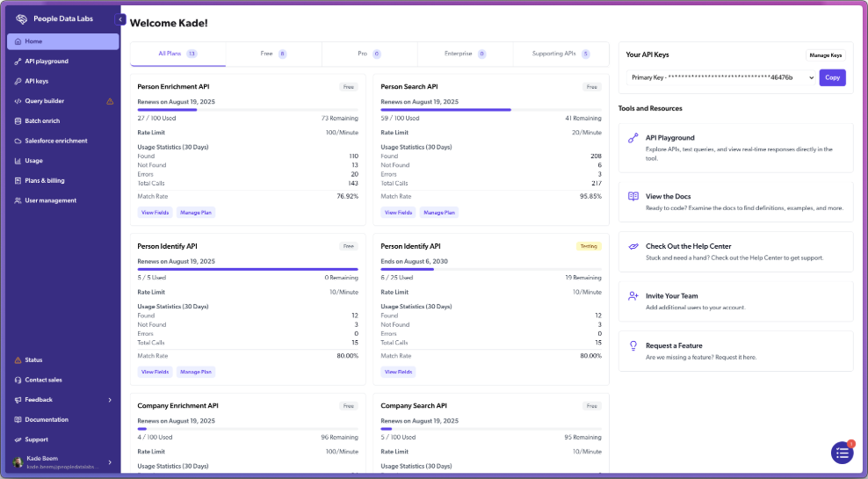
Task: Click Person Search API usage progress bar
Action: click(491, 110)
